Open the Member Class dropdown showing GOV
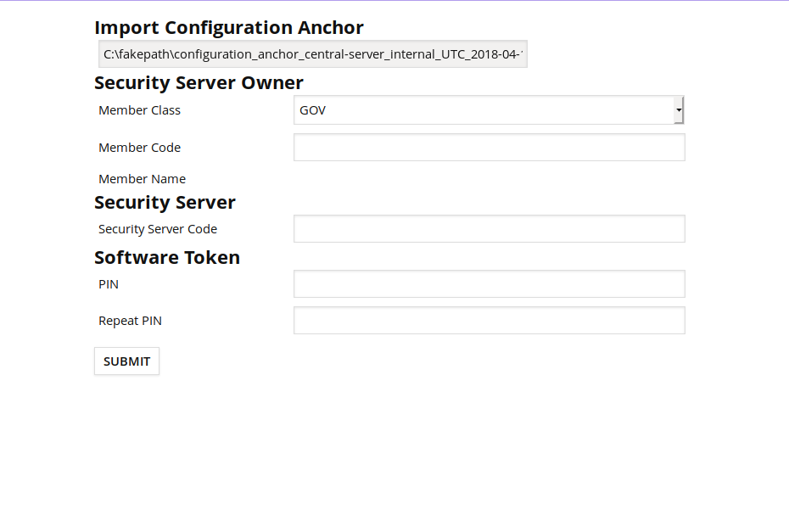This screenshot has height=532, width=789. point(484,110)
